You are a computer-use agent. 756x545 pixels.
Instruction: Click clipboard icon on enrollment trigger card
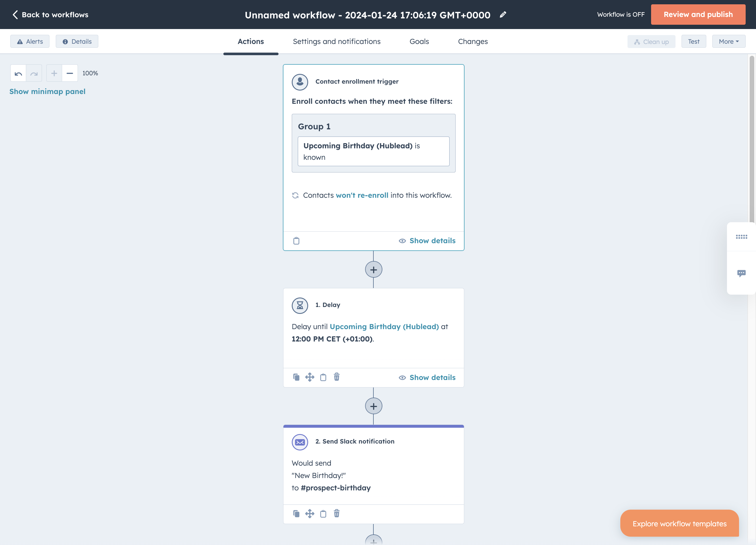tap(296, 241)
